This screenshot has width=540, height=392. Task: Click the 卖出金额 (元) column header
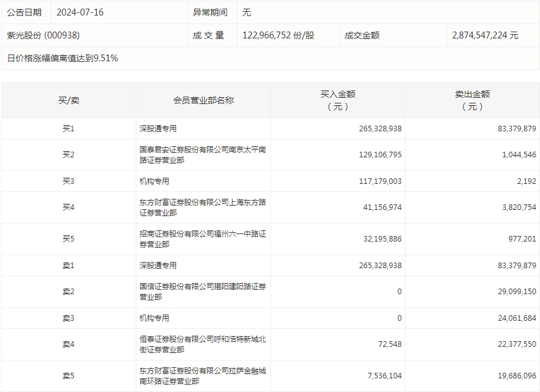[472, 100]
